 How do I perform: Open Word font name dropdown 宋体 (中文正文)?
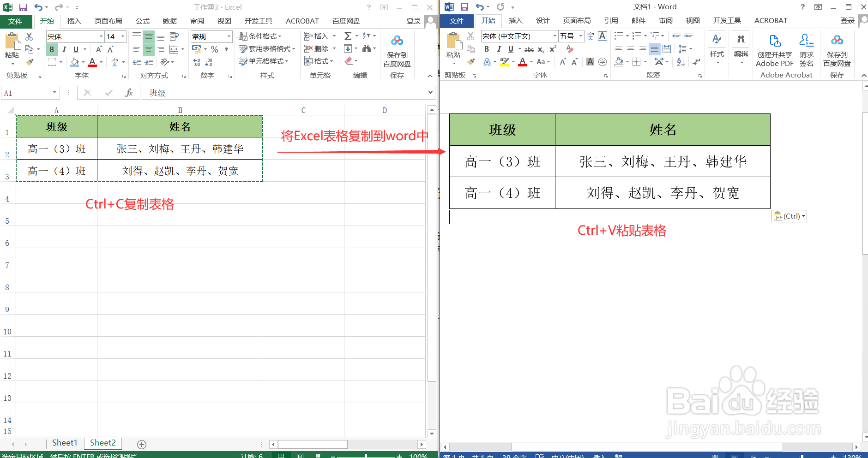pos(555,36)
